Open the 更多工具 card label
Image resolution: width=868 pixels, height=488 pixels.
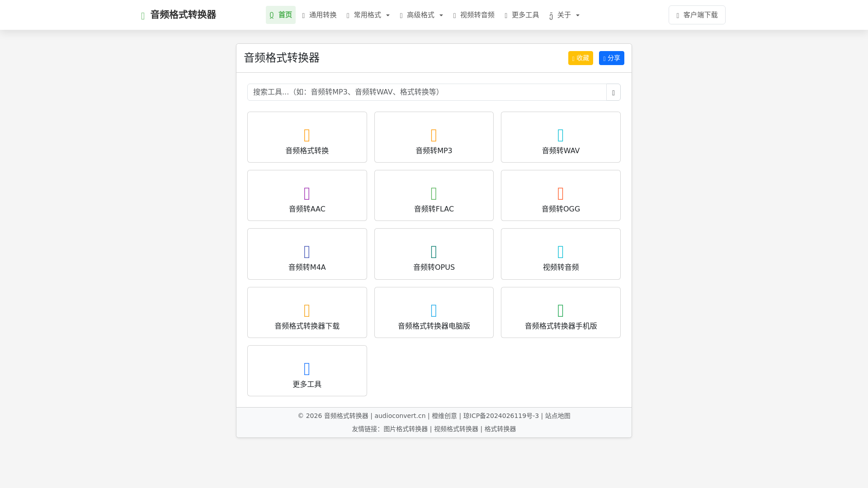pyautogui.click(x=307, y=384)
